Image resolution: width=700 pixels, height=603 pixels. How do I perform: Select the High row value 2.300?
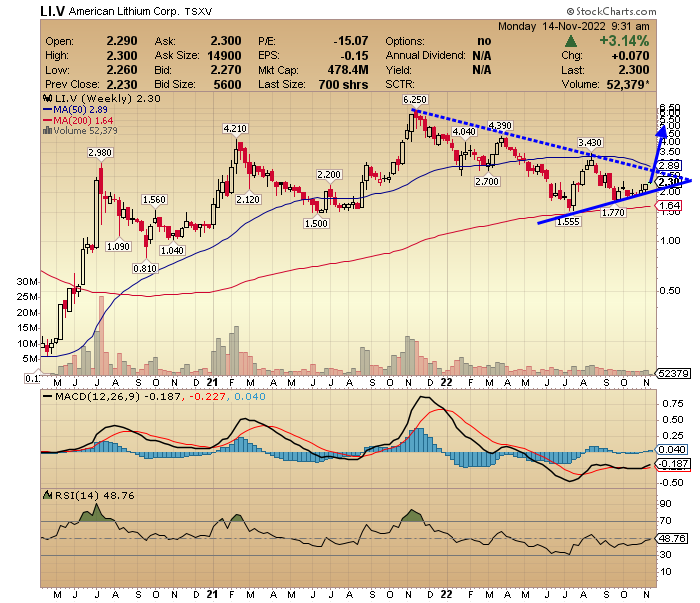122,56
